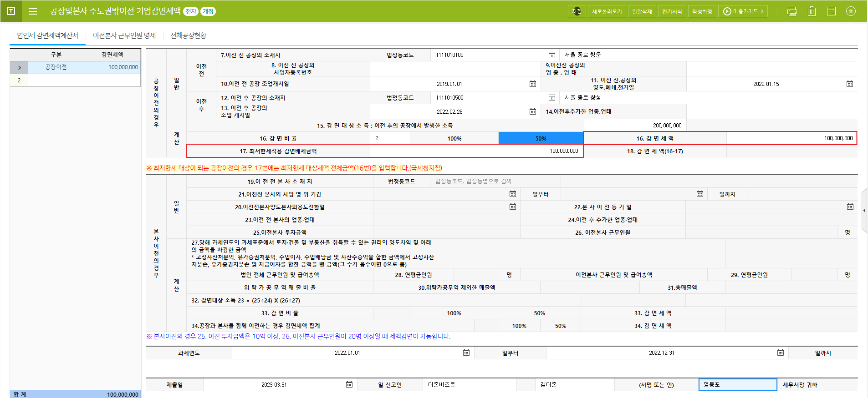Open calendar for 제출일 2023.03.31

pos(349,385)
